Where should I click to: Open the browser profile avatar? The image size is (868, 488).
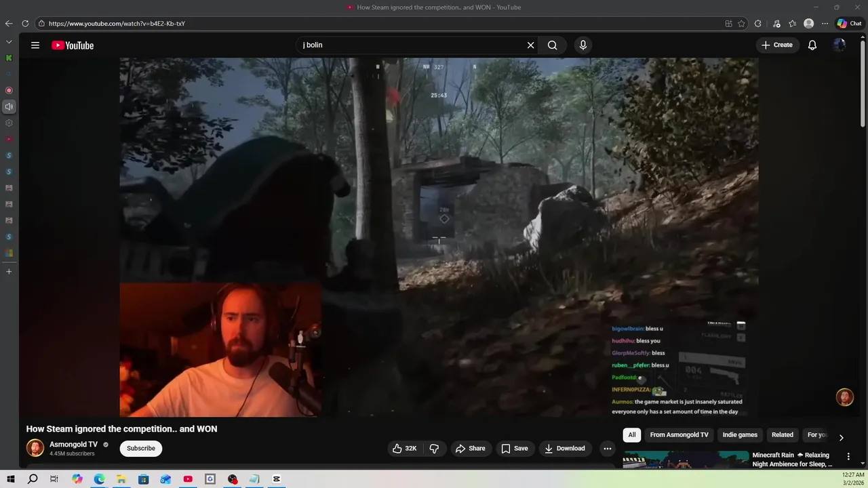click(808, 23)
